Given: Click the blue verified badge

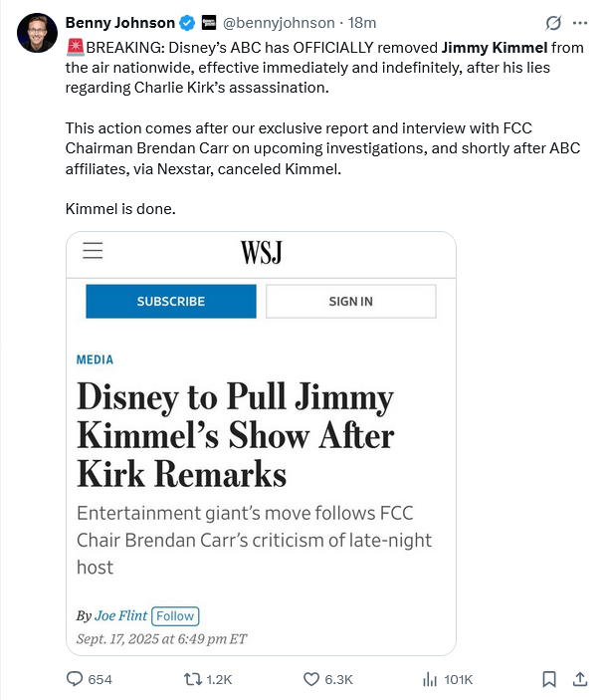Looking at the screenshot, I should pyautogui.click(x=186, y=23).
